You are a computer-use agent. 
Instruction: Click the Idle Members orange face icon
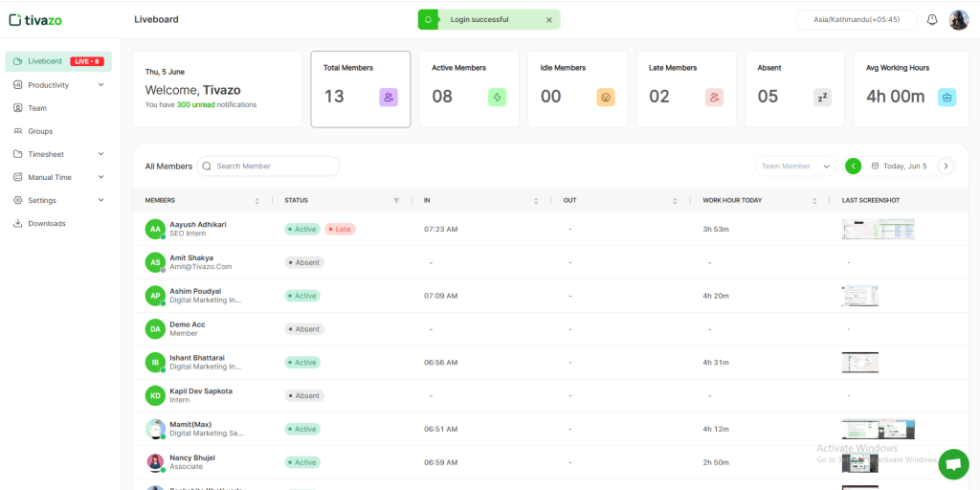coord(605,97)
